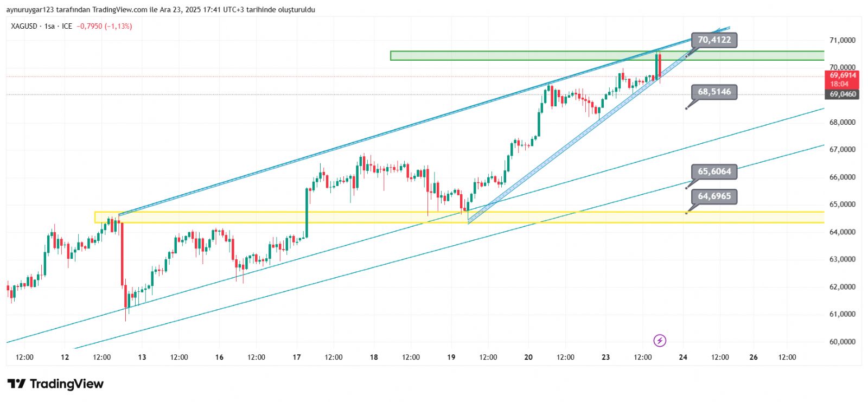
Task: Click the TradingView logo icon
Action: [16, 384]
